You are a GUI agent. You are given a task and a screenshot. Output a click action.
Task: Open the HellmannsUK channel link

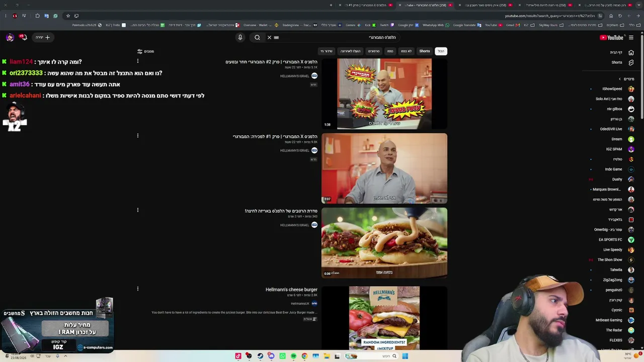(300, 304)
